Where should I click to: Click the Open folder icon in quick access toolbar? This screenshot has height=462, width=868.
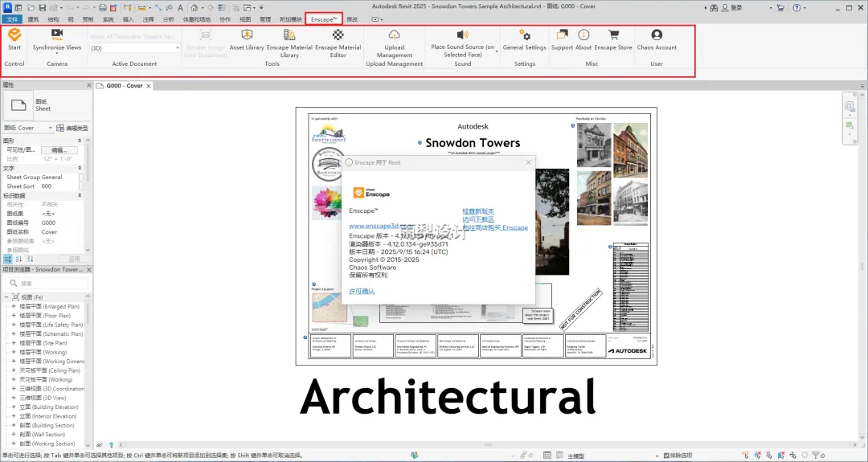31,8
